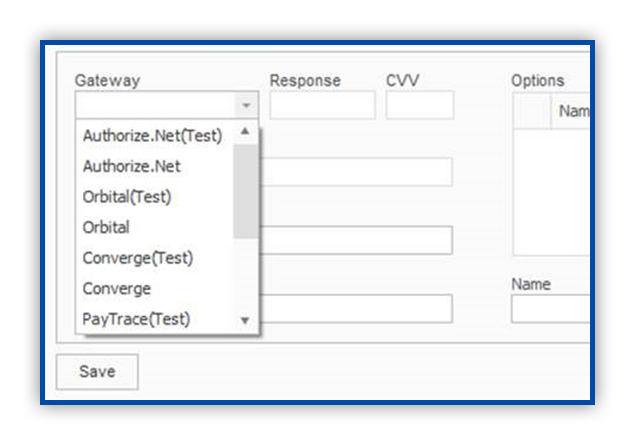Select PayTrace(Test) at the list bottom
635x445 pixels.
pyautogui.click(x=136, y=319)
